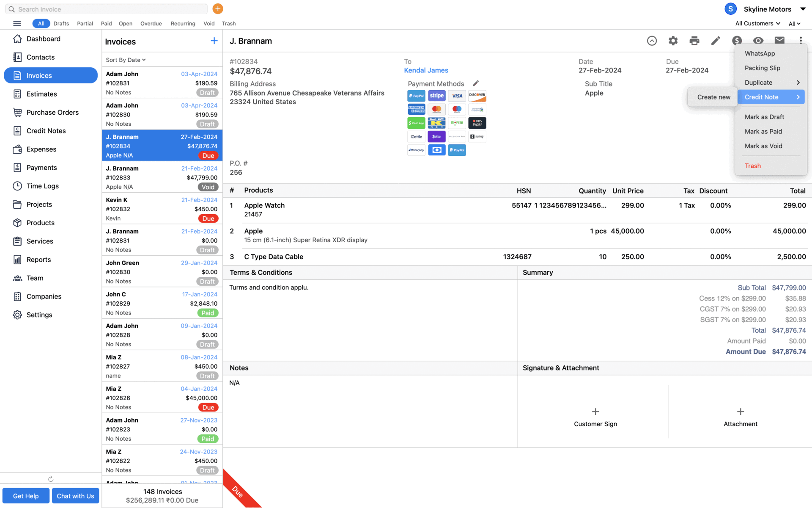Open Kevin K invoice #102832
Image resolution: width=812 pixels, height=508 pixels.
tap(162, 209)
